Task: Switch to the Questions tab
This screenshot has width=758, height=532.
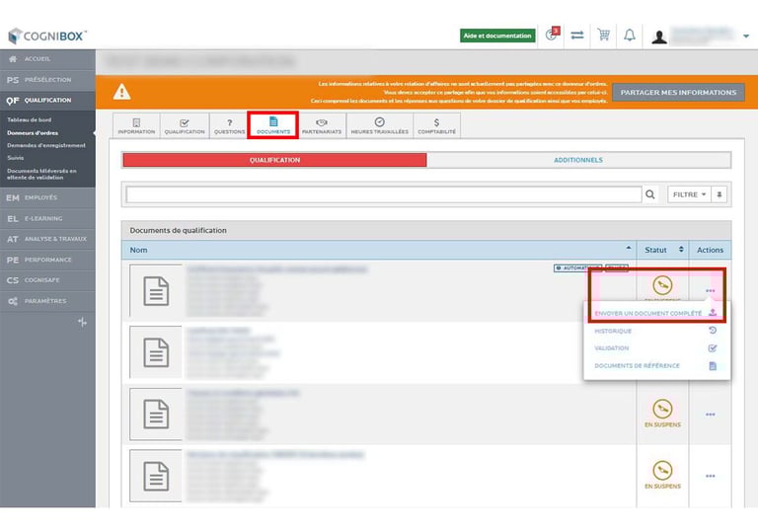Action: click(x=229, y=125)
